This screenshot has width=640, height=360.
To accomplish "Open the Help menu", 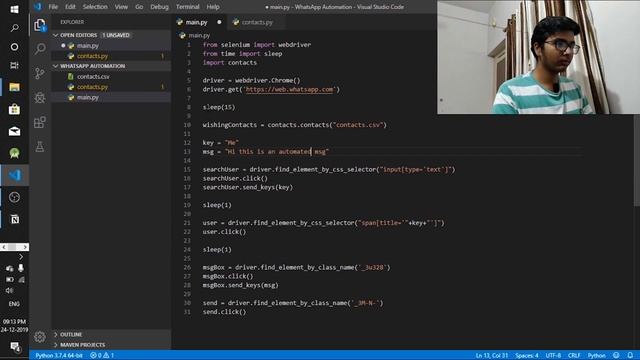I will 213,7.
